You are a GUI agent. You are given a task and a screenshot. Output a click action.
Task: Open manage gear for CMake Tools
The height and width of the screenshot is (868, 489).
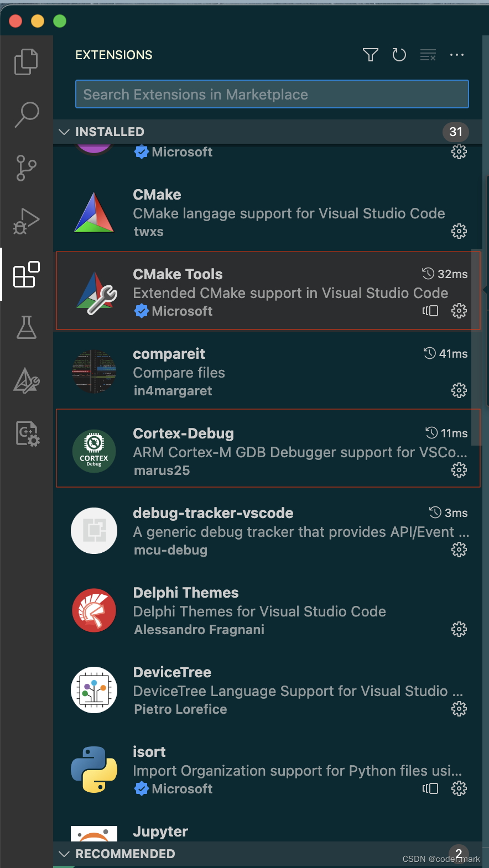tap(459, 311)
